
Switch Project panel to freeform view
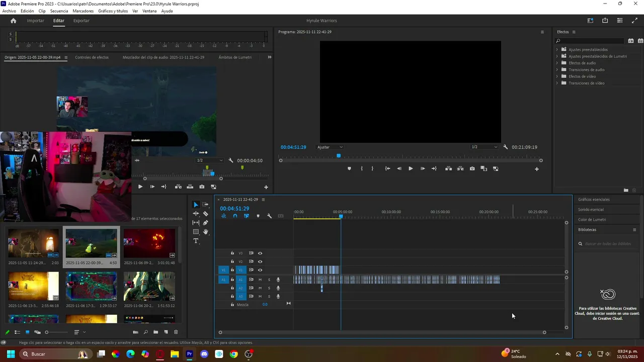coord(37,332)
